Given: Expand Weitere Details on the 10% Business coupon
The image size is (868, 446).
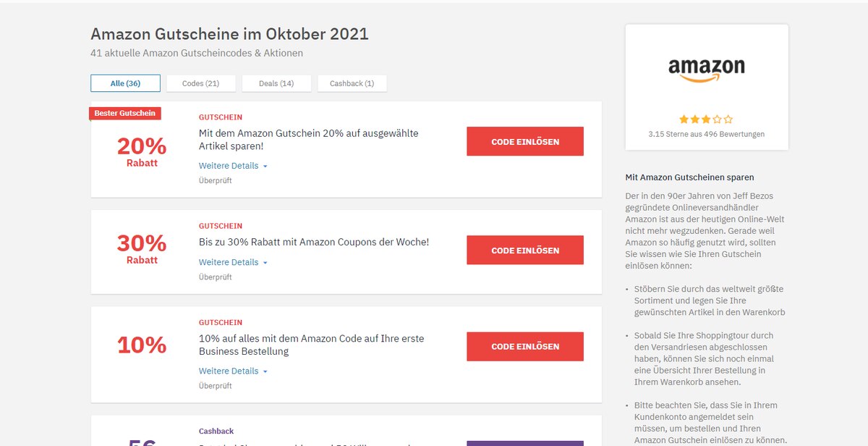Looking at the screenshot, I should [x=233, y=371].
